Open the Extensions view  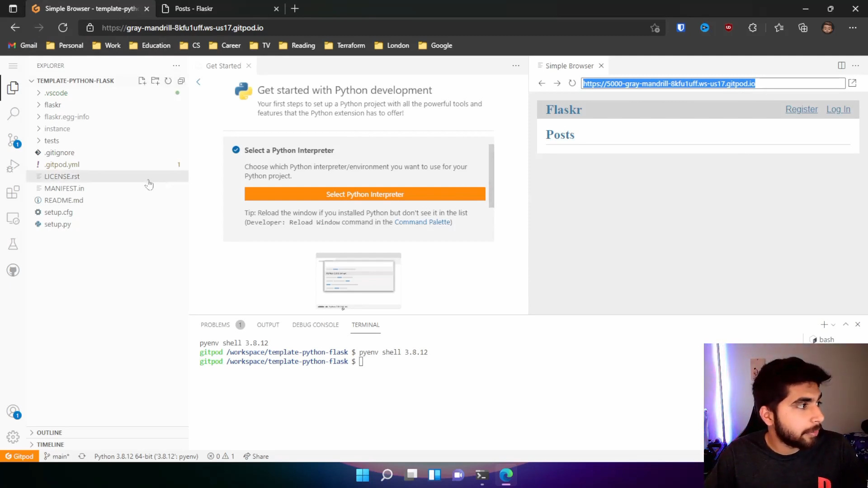pos(13,192)
